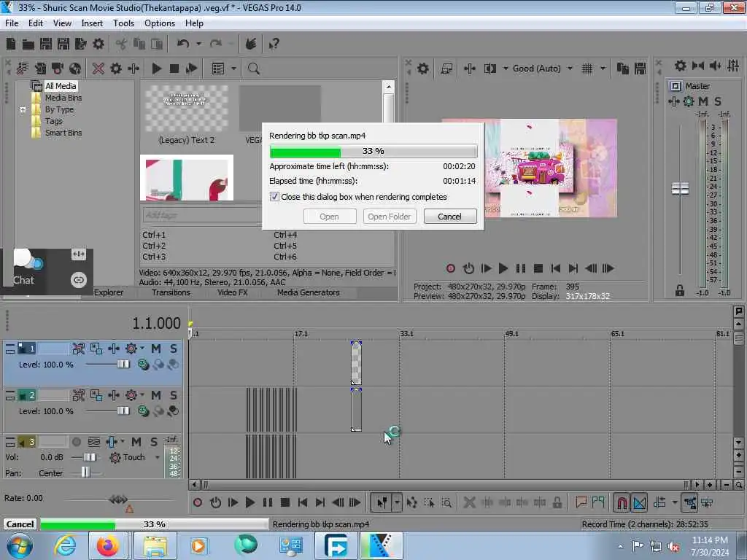
Task: Redo with the forward arrow icon
Action: click(216, 44)
